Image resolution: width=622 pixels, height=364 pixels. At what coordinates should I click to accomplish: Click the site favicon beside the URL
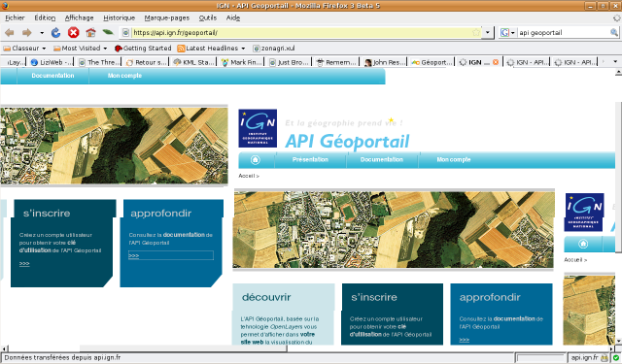tap(125, 32)
